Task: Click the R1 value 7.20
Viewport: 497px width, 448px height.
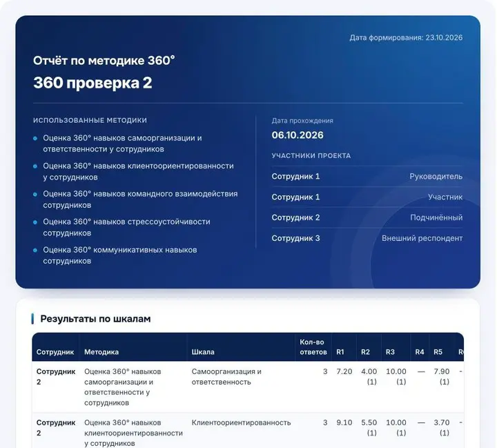Action: (344, 371)
